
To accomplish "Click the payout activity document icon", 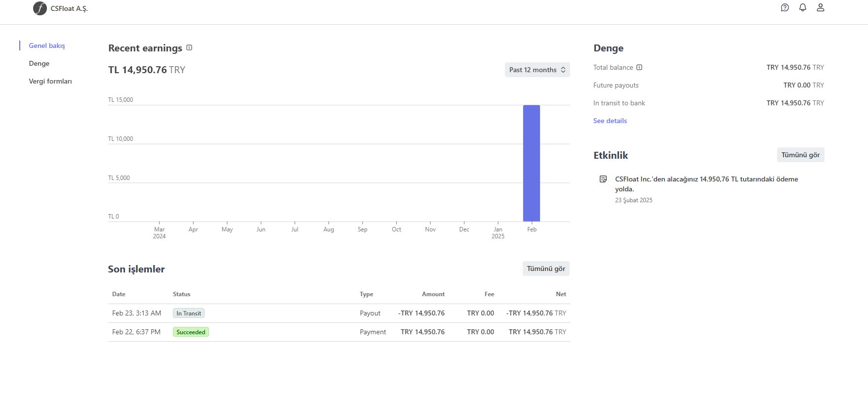I will pyautogui.click(x=603, y=179).
